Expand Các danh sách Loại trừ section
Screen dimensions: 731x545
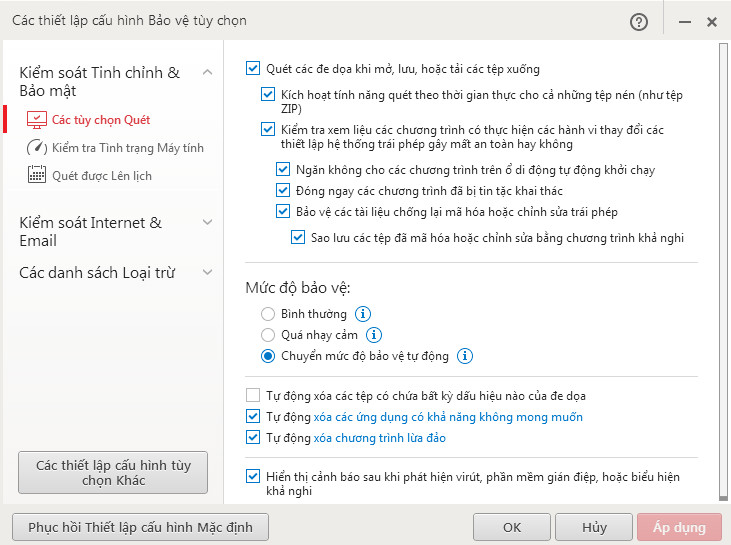[x=207, y=272]
